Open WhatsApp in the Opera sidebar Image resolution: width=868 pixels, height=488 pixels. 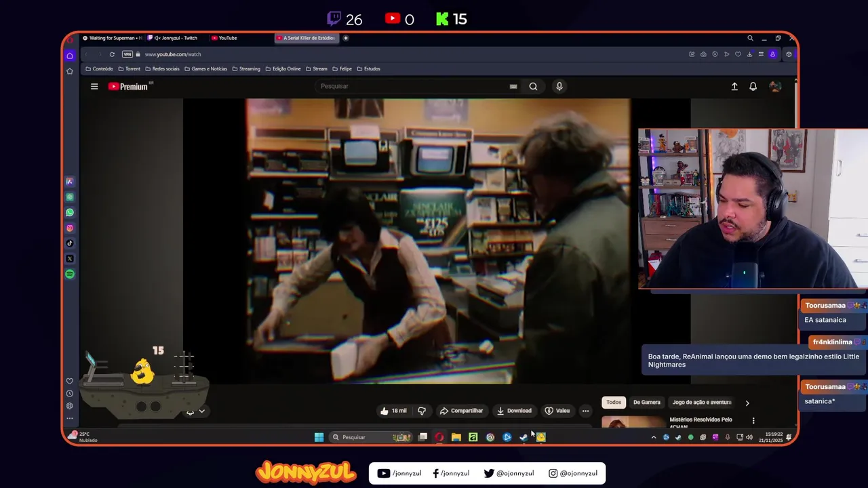pyautogui.click(x=70, y=212)
